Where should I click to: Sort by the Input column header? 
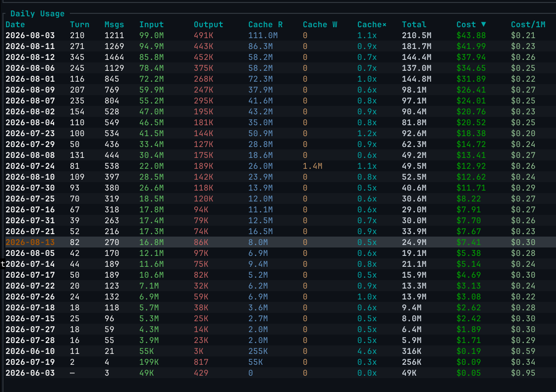coord(152,24)
